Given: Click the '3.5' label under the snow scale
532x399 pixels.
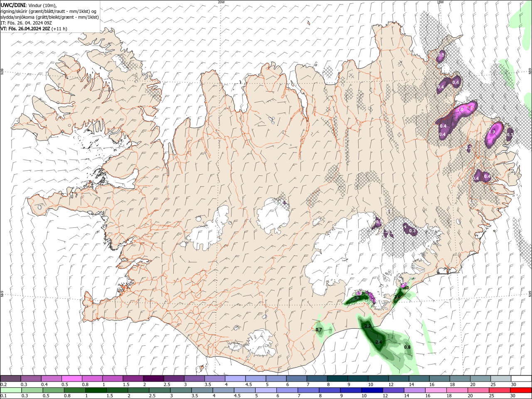Looking at the screenshot, I should (208, 384).
